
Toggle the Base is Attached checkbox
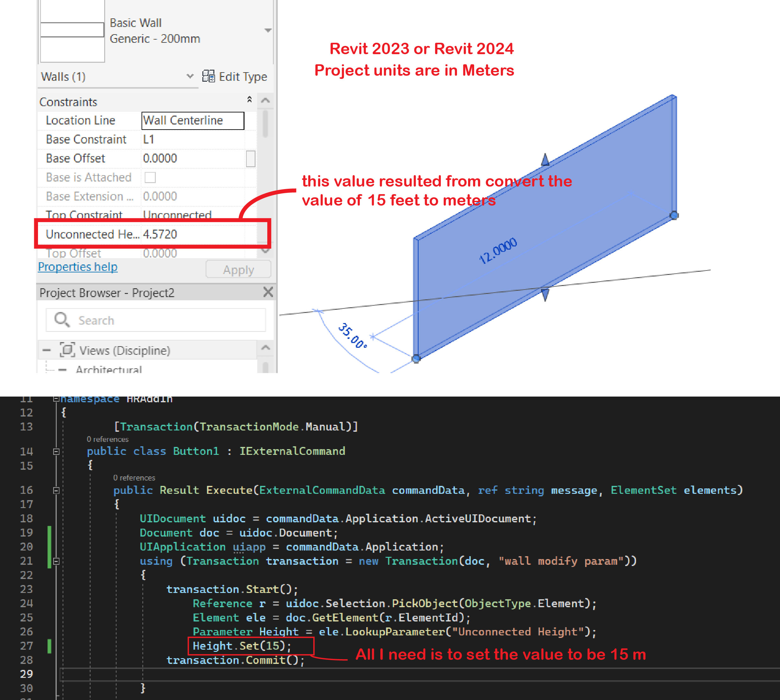click(x=150, y=177)
